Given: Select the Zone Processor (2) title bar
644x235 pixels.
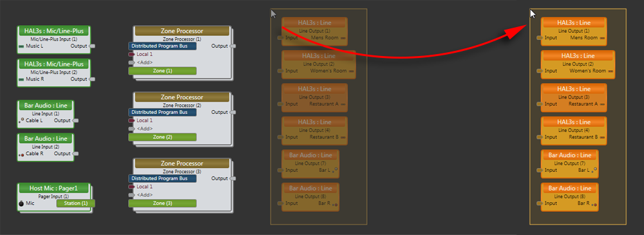Looking at the screenshot, I should (x=182, y=97).
